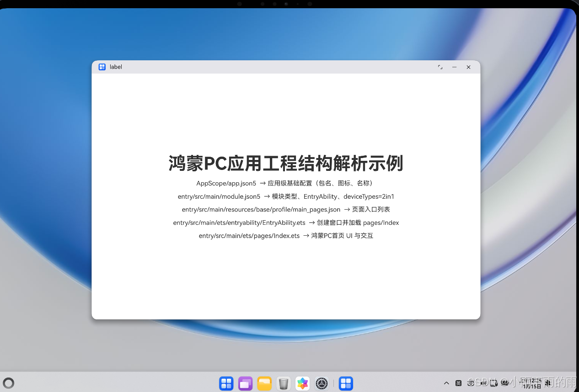The image size is (579, 392).
Task: Click the entry/src/main/module.json5 line
Action: click(286, 196)
